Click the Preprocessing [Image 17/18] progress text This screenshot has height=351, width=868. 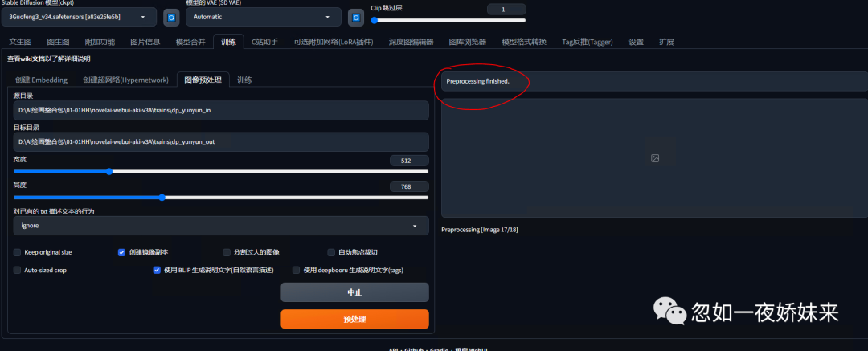(x=479, y=229)
